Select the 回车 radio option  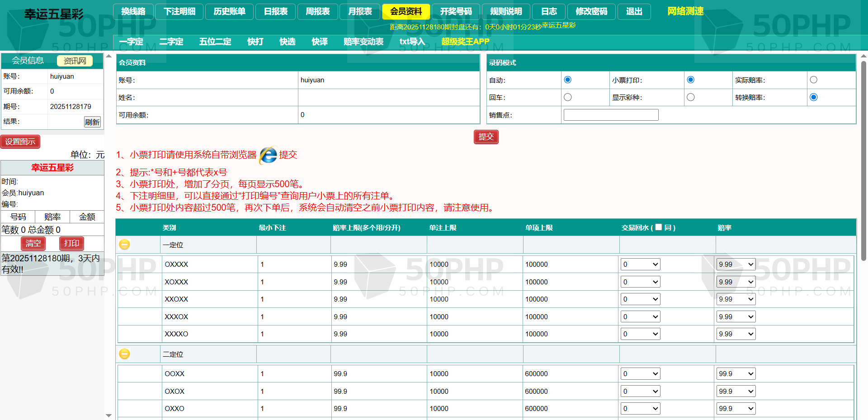pyautogui.click(x=568, y=97)
